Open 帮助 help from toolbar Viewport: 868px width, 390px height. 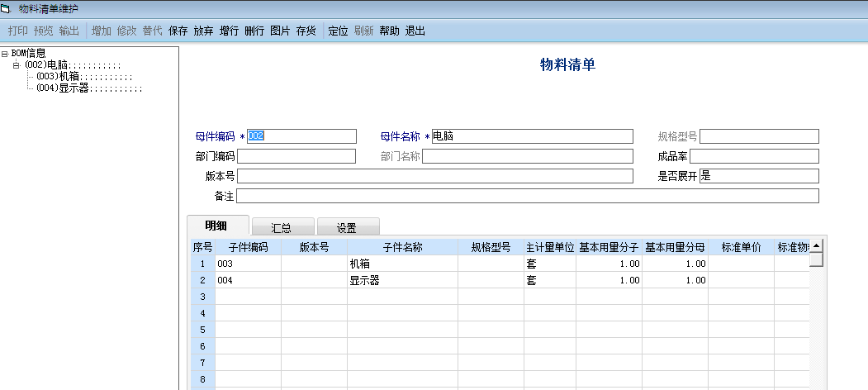[389, 31]
